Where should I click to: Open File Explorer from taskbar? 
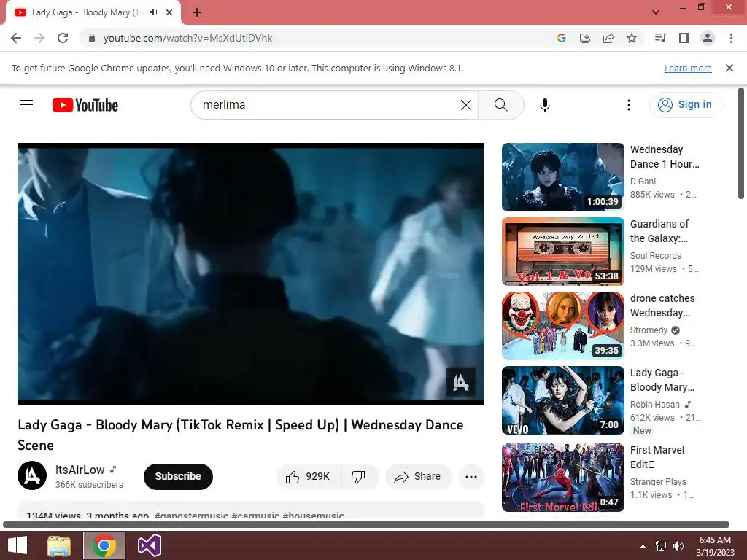[x=59, y=545]
